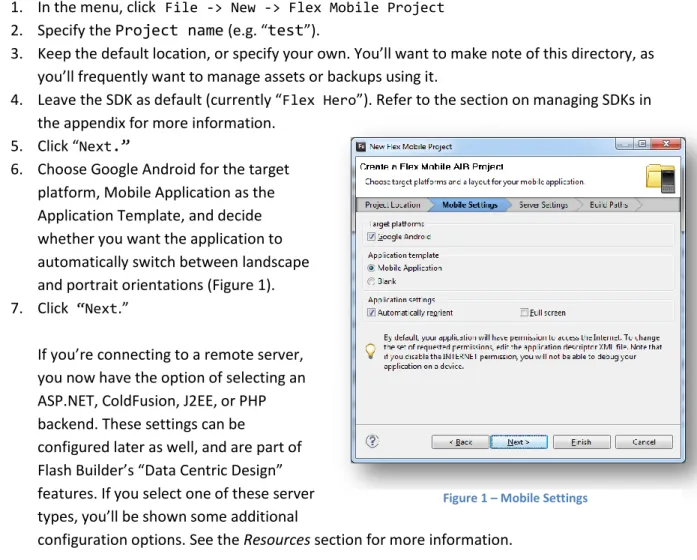Switch to Mobile Settings step tab

pyautogui.click(x=470, y=205)
